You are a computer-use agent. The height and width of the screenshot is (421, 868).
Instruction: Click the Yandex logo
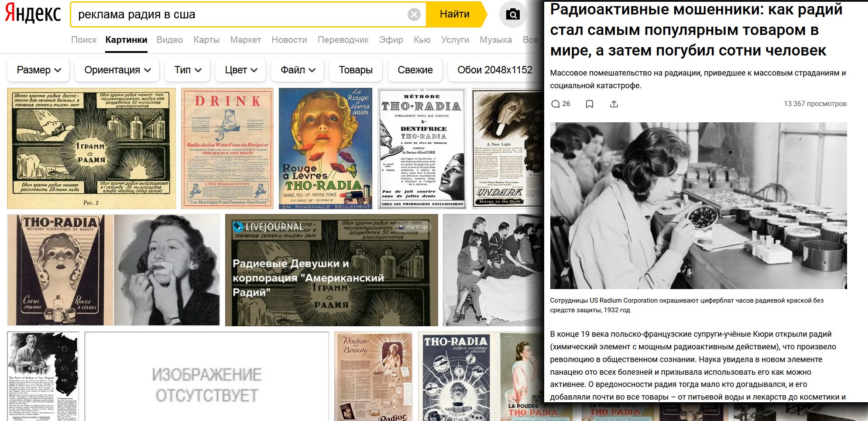pyautogui.click(x=33, y=14)
